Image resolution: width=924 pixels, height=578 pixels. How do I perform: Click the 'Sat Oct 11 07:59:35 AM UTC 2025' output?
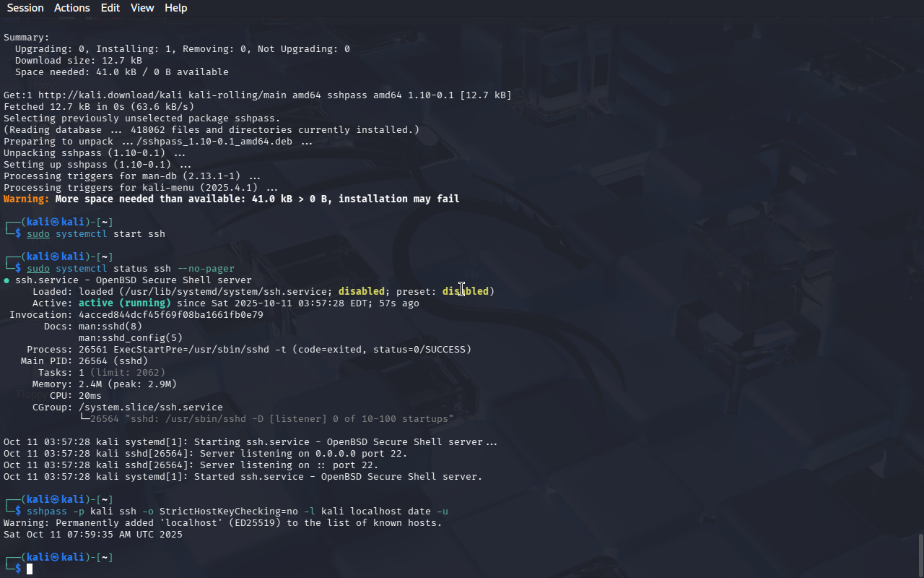[x=93, y=535]
